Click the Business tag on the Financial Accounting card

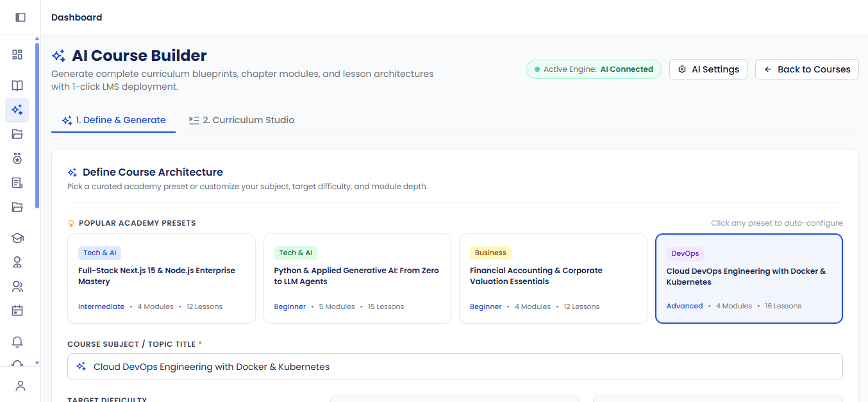point(491,253)
